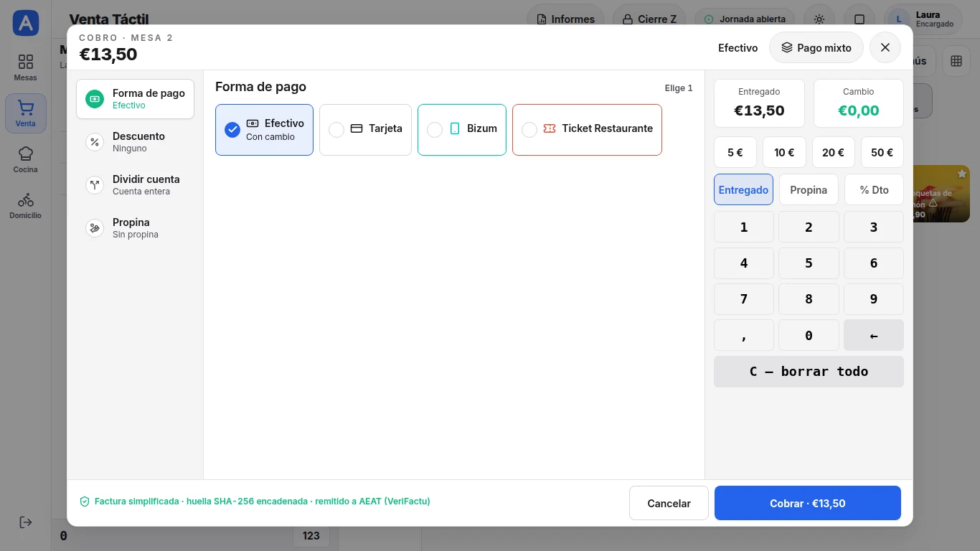The height and width of the screenshot is (551, 980).
Task: Open Informes in the top bar
Action: point(565,19)
